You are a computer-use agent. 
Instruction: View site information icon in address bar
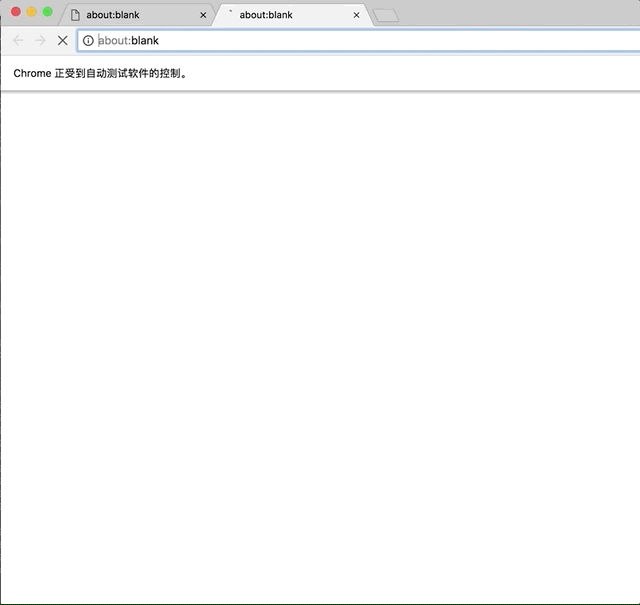[88, 40]
